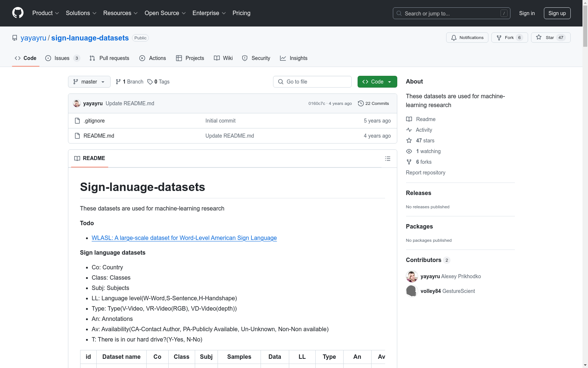This screenshot has width=588, height=368.
Task: Click the 0 Tags link
Action: pos(158,82)
